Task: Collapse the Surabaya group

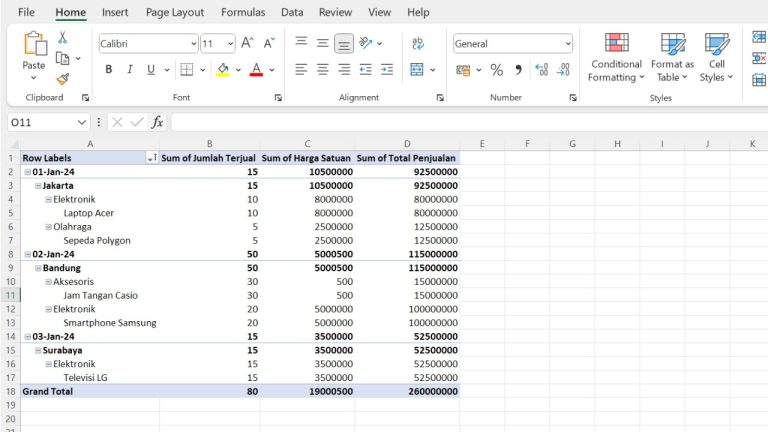Action: click(x=38, y=350)
